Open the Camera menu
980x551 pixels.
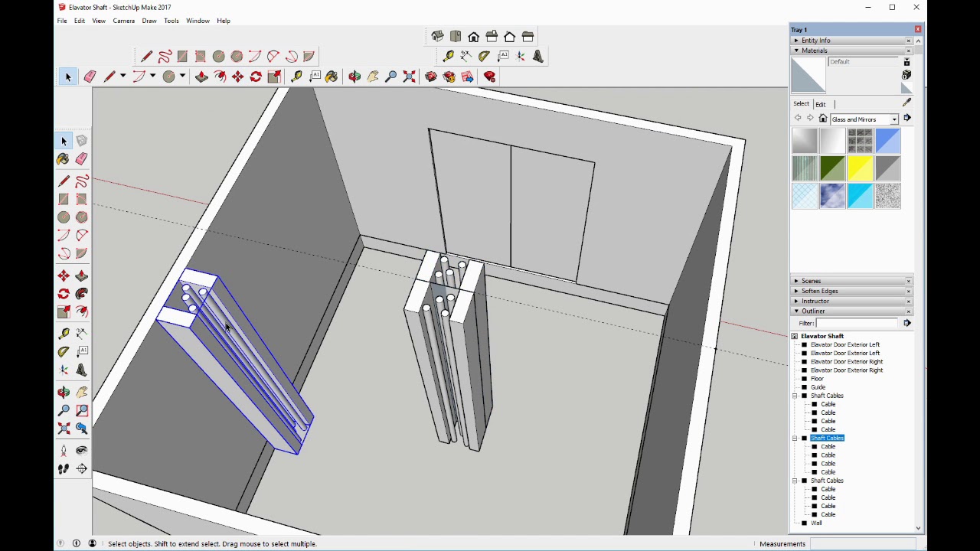tap(124, 21)
